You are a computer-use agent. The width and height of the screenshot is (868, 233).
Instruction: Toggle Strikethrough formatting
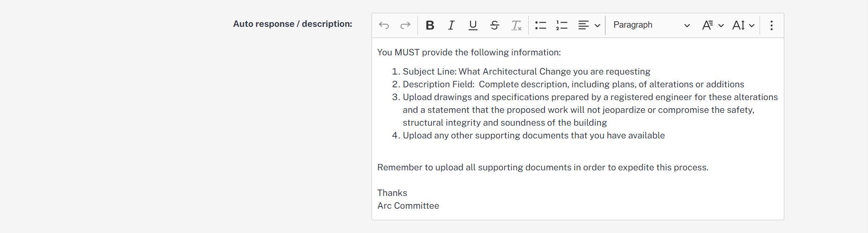point(494,25)
